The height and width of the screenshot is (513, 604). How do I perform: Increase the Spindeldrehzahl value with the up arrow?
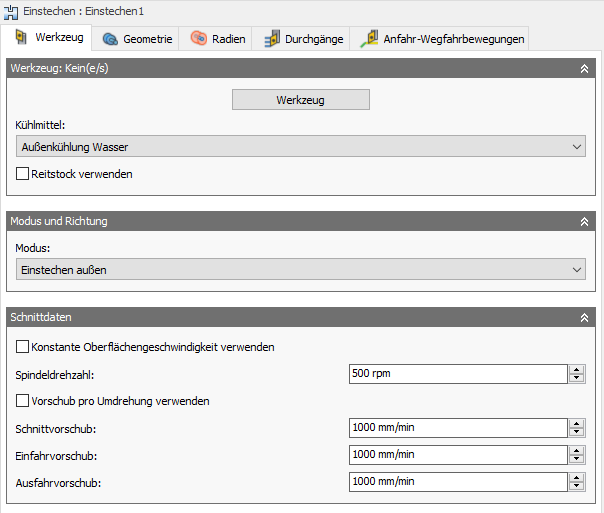pyautogui.click(x=577, y=370)
